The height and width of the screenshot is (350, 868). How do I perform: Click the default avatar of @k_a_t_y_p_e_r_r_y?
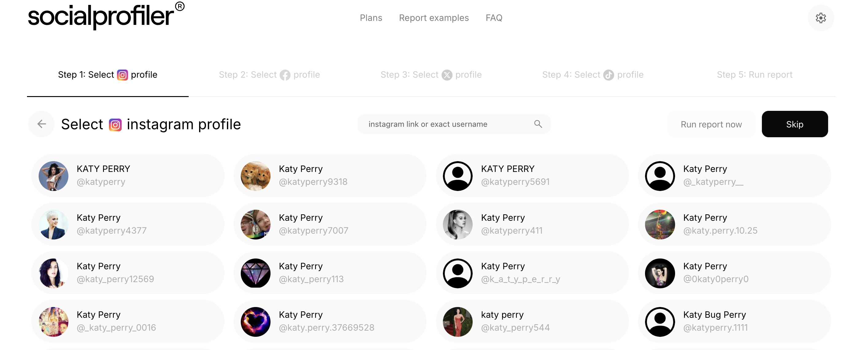pos(458,273)
